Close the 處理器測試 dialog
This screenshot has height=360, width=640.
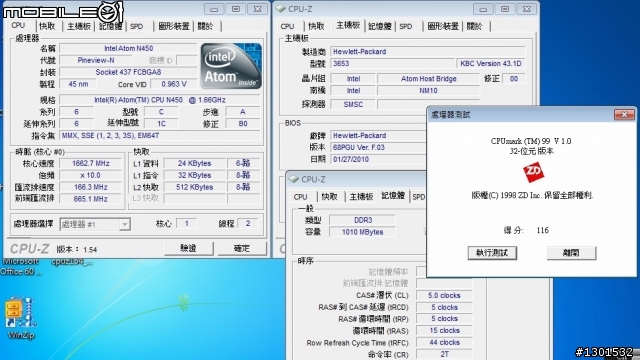624,115
